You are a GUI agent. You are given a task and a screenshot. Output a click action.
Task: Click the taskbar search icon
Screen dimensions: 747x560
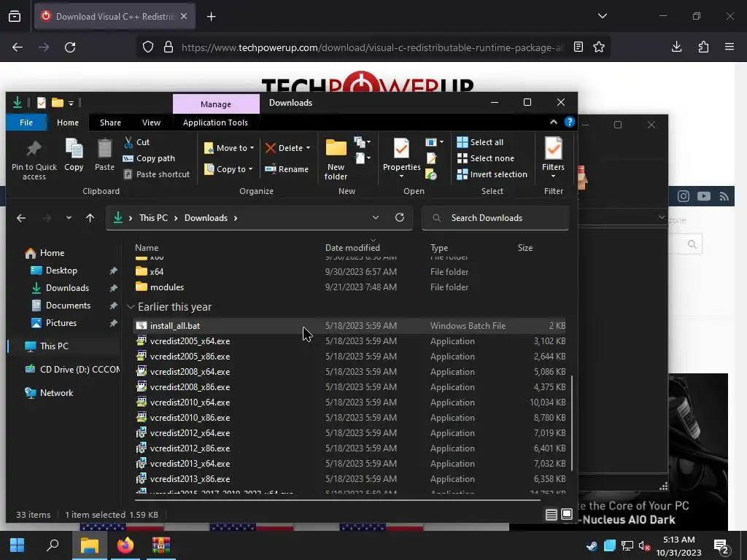point(53,545)
